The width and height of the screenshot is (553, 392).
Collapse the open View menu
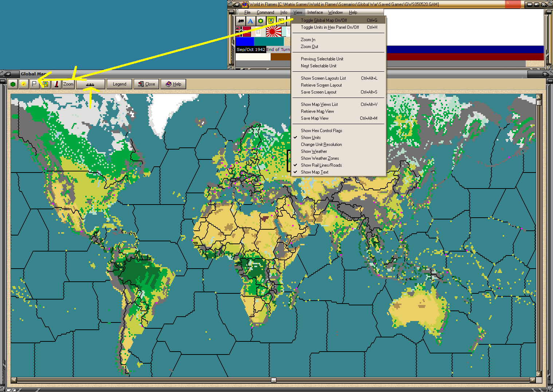pos(298,12)
